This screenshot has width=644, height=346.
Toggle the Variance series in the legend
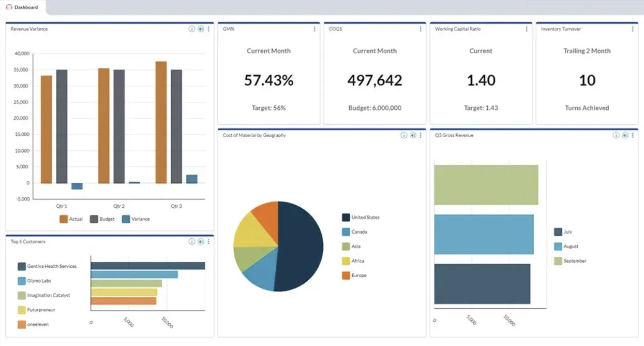click(132, 219)
